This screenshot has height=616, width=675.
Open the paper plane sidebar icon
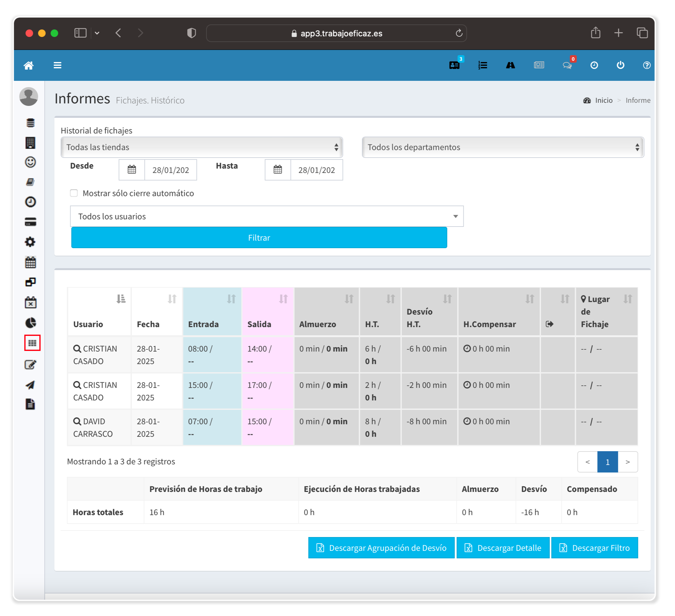tap(30, 385)
